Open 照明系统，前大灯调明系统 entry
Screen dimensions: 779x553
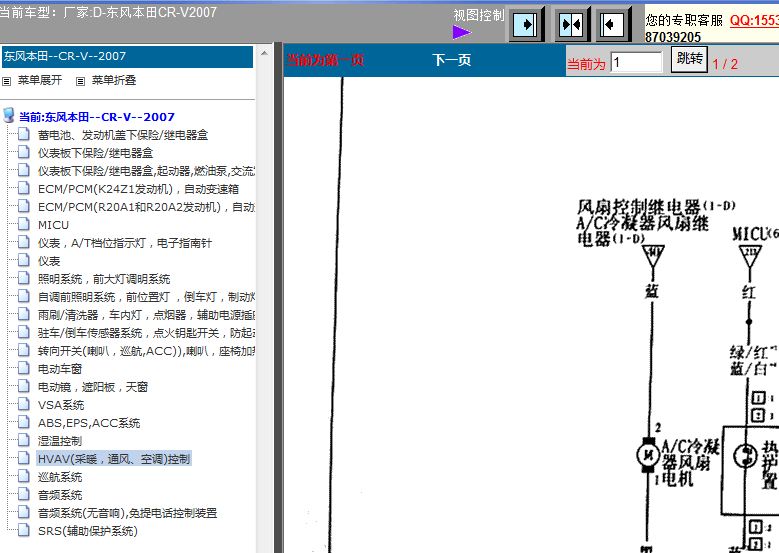pos(104,279)
